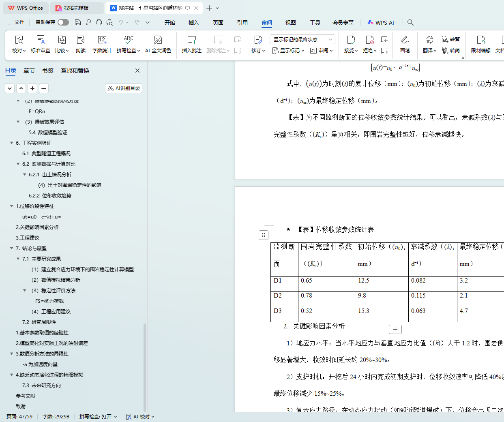Click the 字数统计 word count icon

[102, 44]
